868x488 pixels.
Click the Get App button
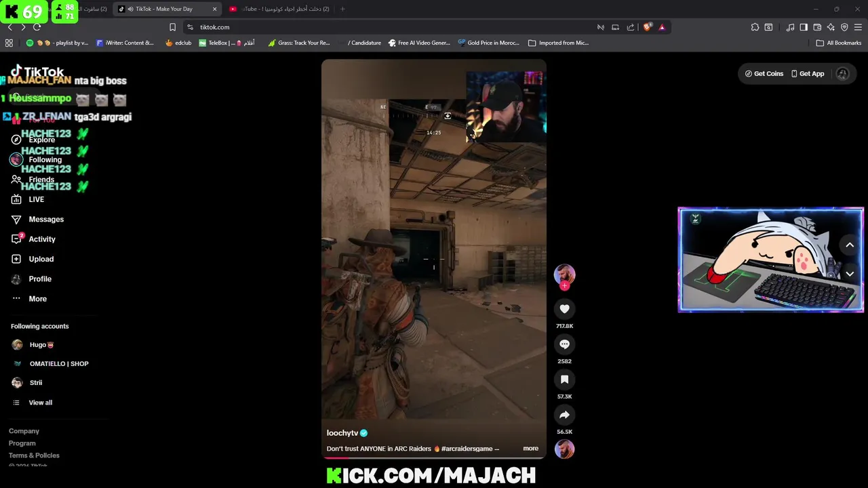point(808,74)
